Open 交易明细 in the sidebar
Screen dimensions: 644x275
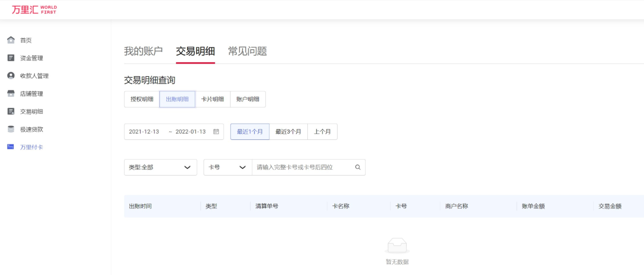click(32, 111)
